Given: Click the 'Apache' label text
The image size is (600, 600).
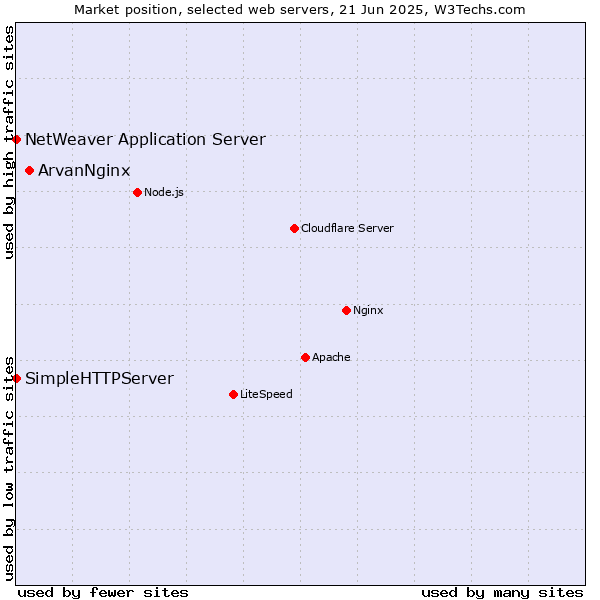Looking at the screenshot, I should pyautogui.click(x=331, y=357).
